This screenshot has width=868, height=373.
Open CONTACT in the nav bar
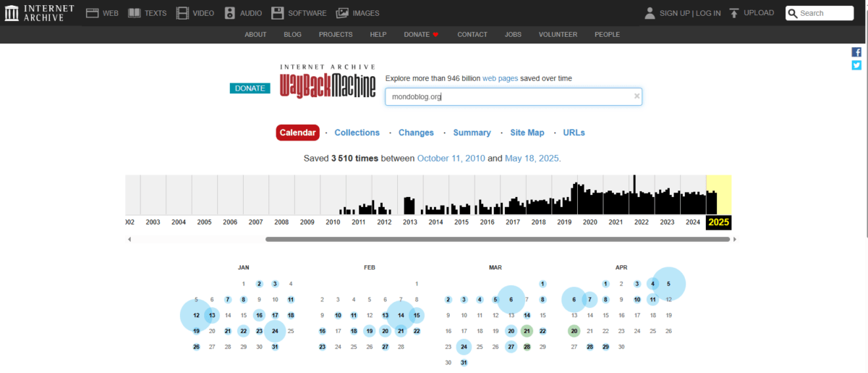point(472,35)
